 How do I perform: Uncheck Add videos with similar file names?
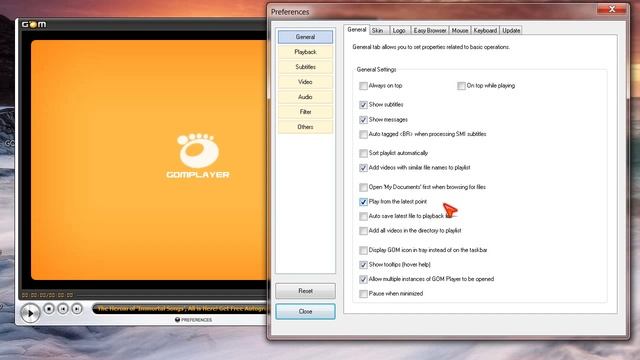[363, 168]
